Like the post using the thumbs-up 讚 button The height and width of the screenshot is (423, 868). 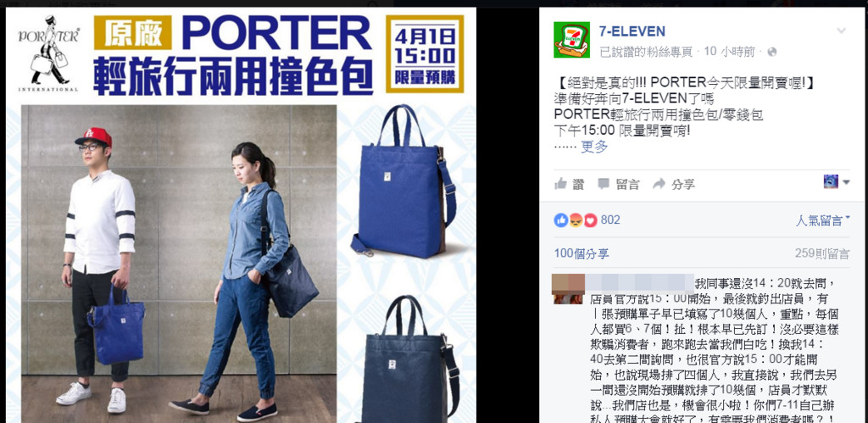click(x=569, y=184)
